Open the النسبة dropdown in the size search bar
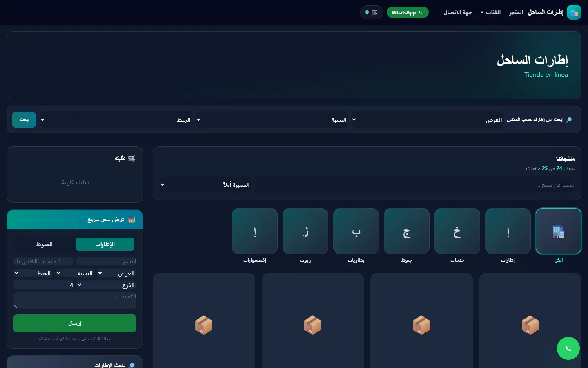588x368 pixels. 272,120
